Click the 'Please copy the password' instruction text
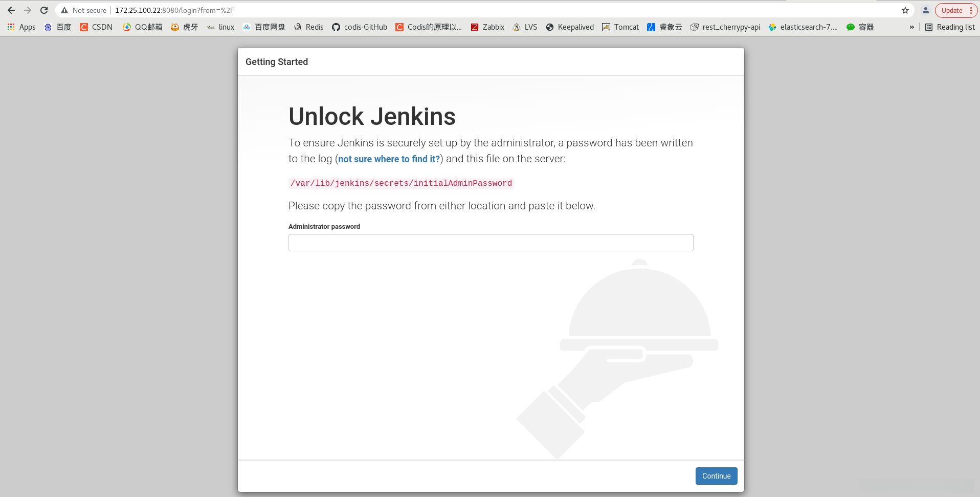The width and height of the screenshot is (980, 497). tap(442, 206)
